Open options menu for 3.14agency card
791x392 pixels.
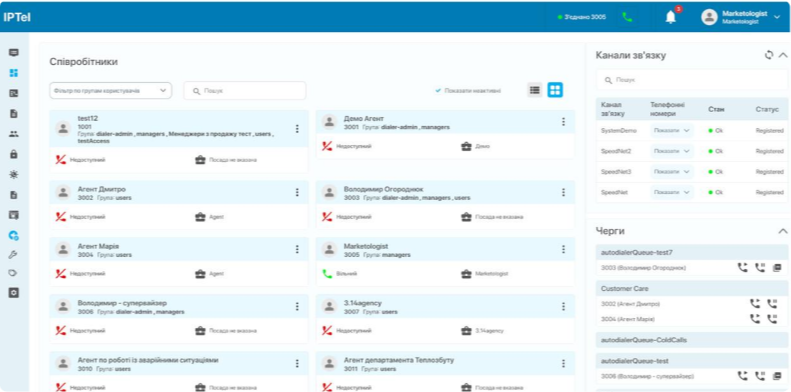[x=563, y=306]
